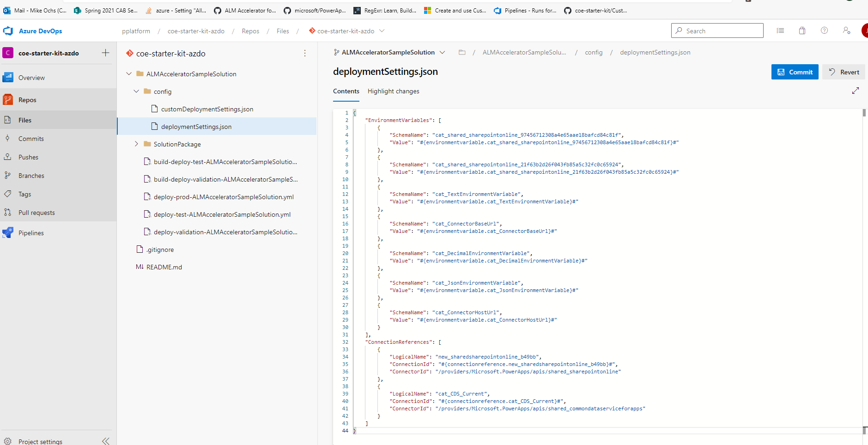This screenshot has width=868, height=445.
Task: Switch to the GitHub microsoft/PowerApps browser tab
Action: coord(315,10)
